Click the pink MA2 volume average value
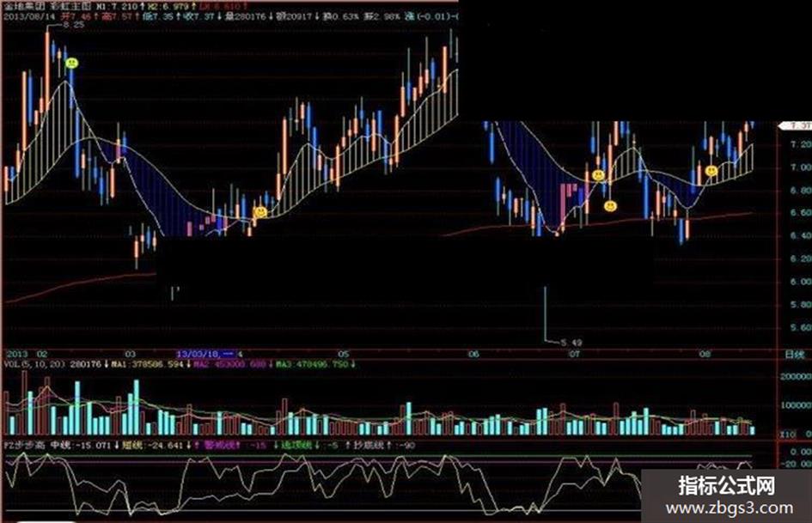 [x=229, y=364]
